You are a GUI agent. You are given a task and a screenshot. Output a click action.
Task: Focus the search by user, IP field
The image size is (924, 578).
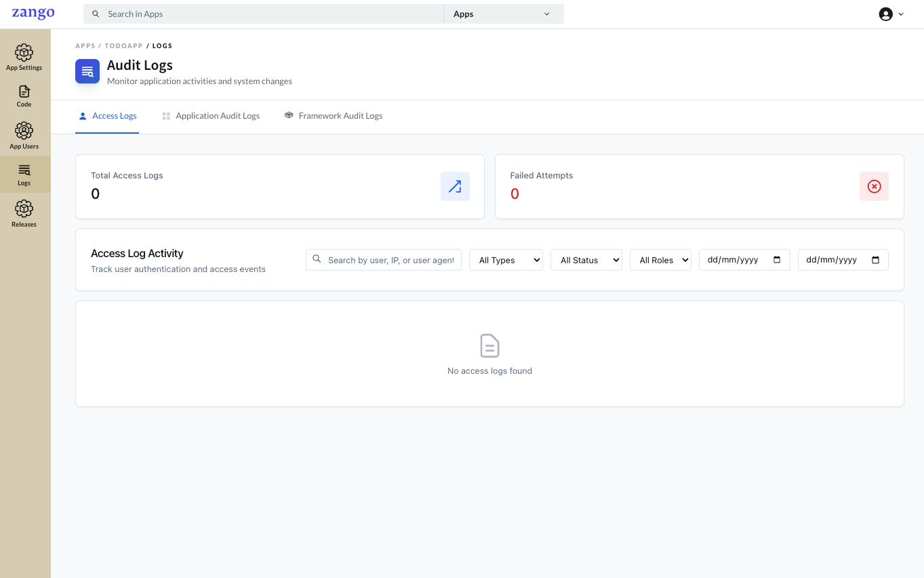pos(384,260)
